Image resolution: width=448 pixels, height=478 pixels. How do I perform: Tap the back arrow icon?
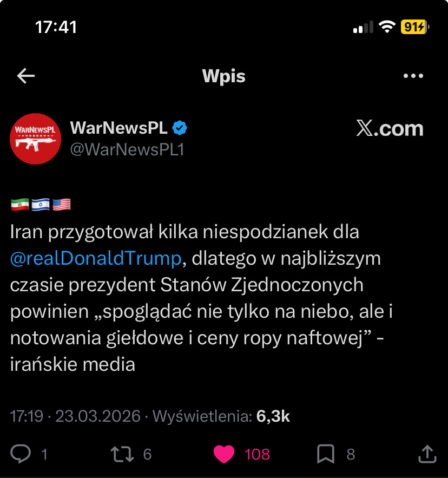[25, 76]
